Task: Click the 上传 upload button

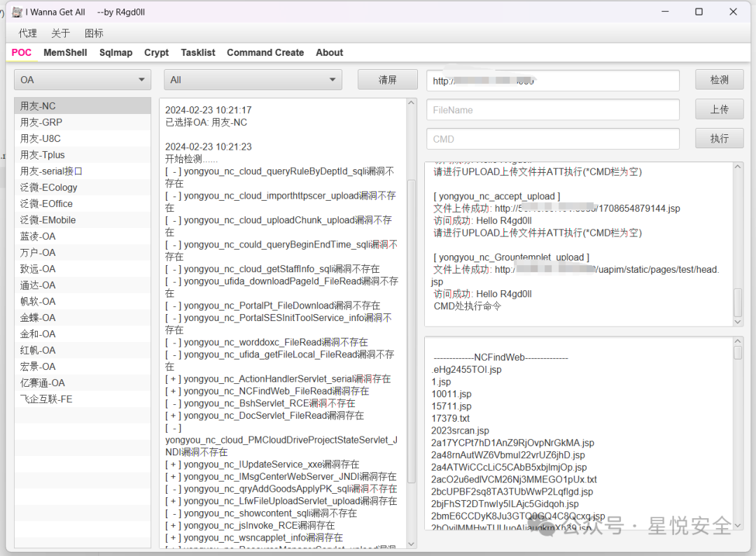Action: (720, 109)
